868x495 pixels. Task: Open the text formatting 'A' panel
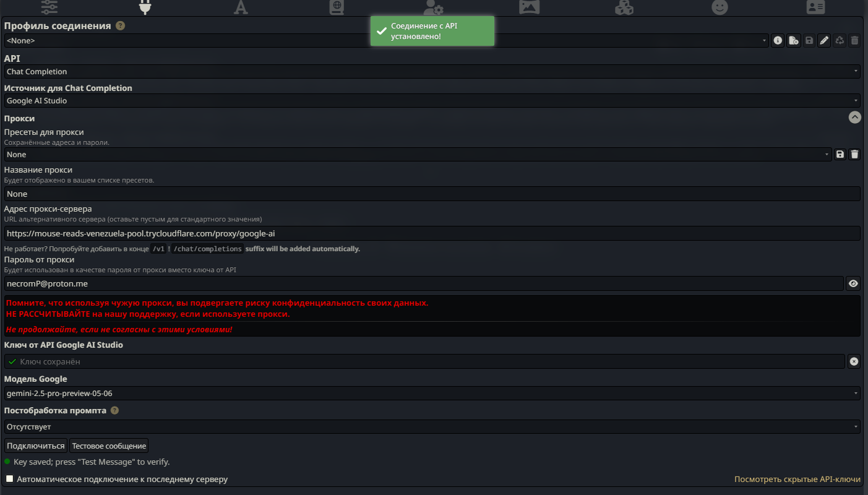[x=241, y=7]
